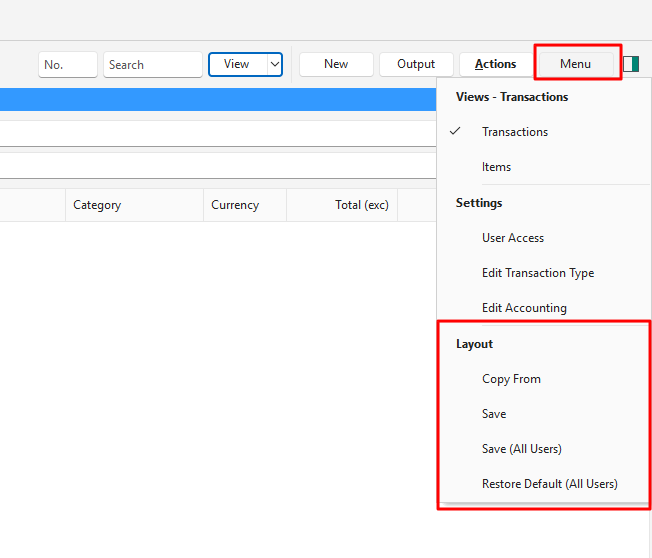Select Edit Accounting from Settings
Screen dimensions: 652x558
[524, 308]
